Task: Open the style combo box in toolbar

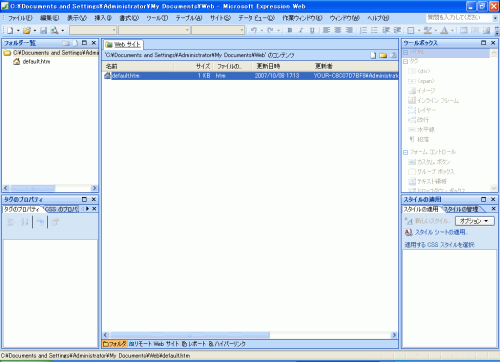Action: pos(93,30)
